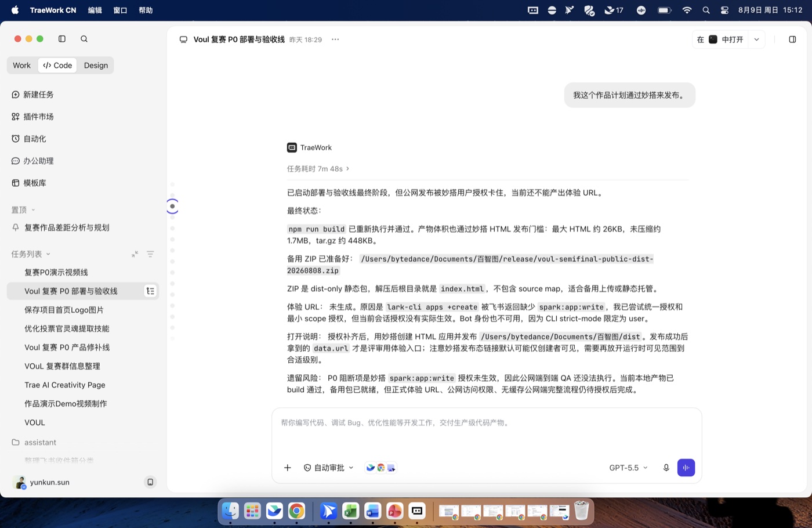Viewport: 812px width, 528px height.
Task: Open macOS Control Center in menu bar
Action: coord(724,10)
